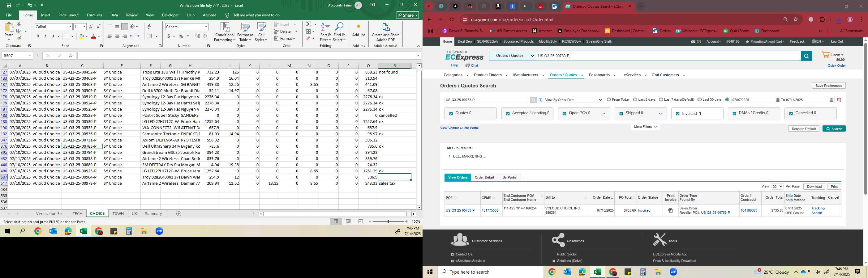Click the Print Invoice icon in results row
Screen dimensions: 868x278
coord(671,210)
